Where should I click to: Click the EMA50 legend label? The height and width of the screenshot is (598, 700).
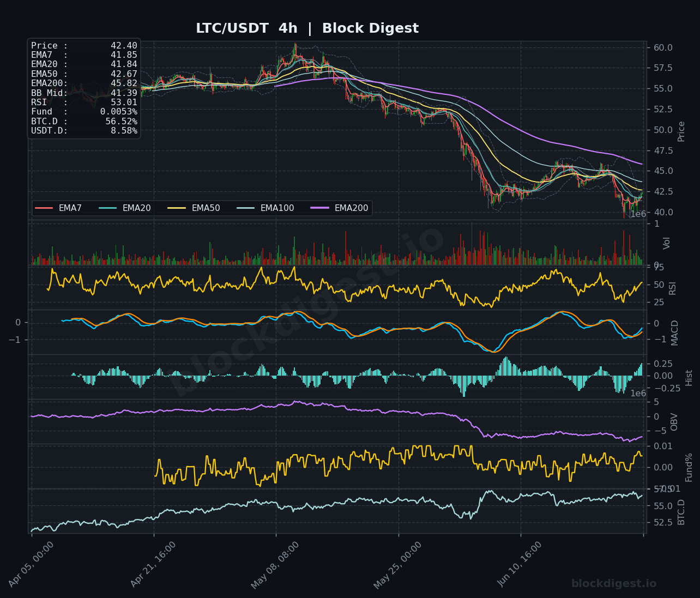tap(206, 208)
